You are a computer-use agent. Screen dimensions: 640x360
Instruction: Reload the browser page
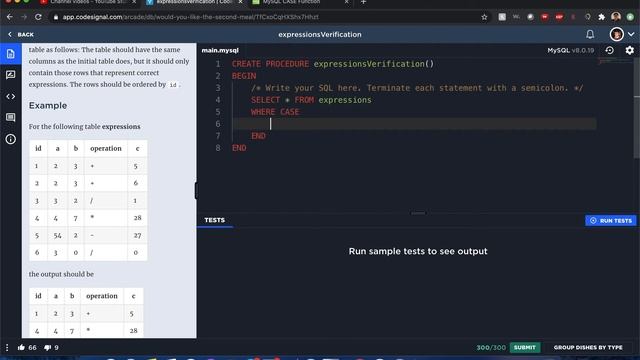(38, 17)
